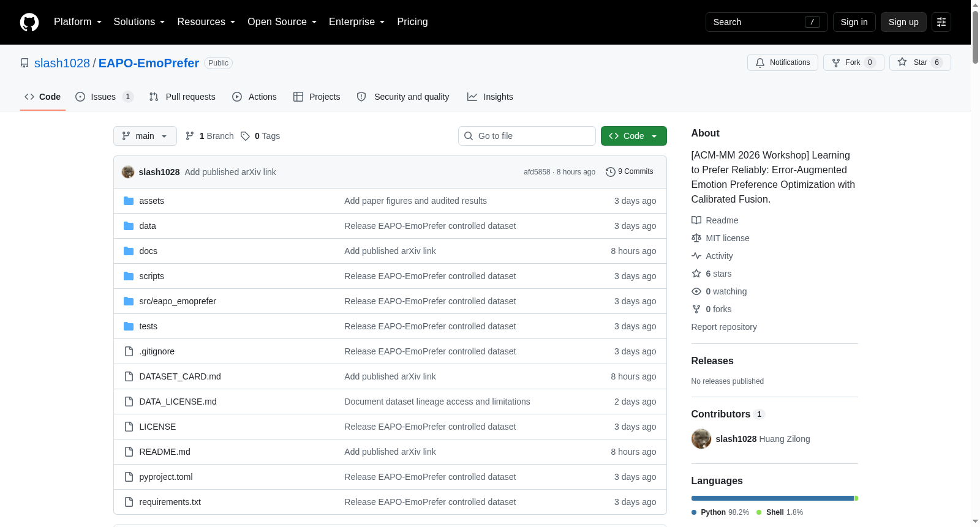980x527 pixels.
Task: Click the repository icon before slash1028
Action: (24, 63)
